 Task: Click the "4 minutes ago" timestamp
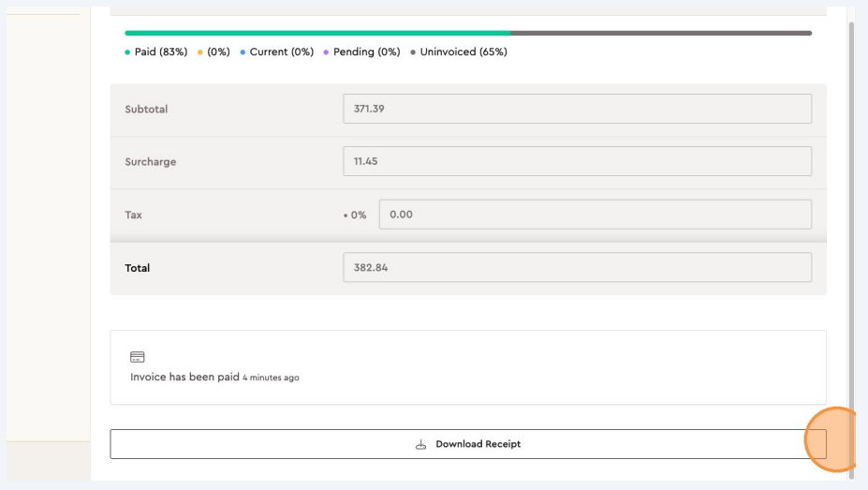tap(271, 379)
